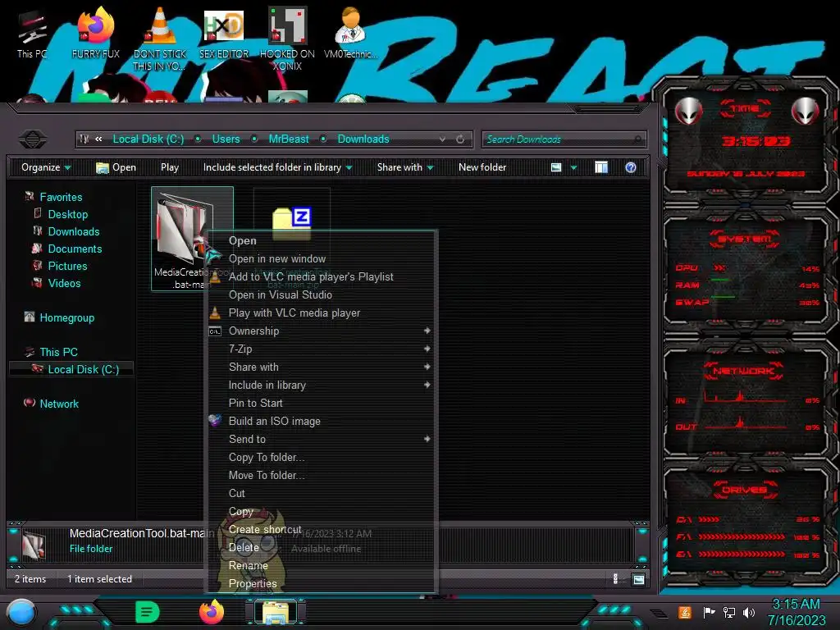The height and width of the screenshot is (630, 840).
Task: Expand Include in library context submenu
Action: pyautogui.click(x=321, y=386)
